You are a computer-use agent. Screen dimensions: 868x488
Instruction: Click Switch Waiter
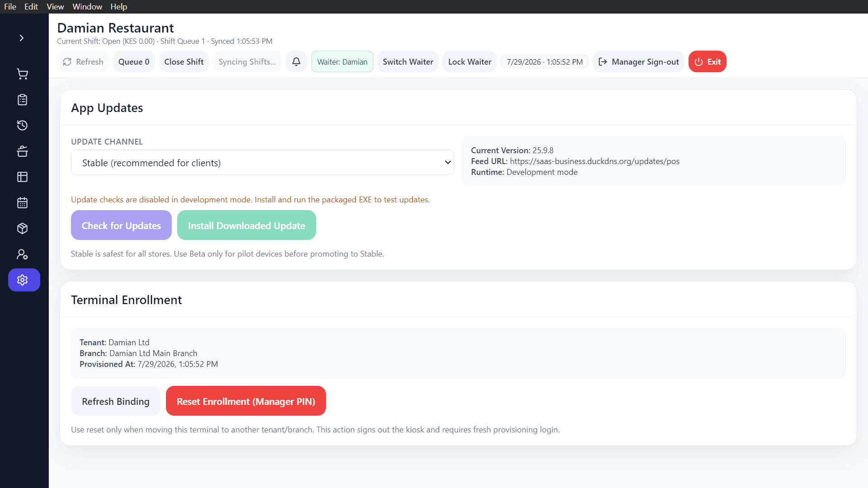click(x=408, y=61)
